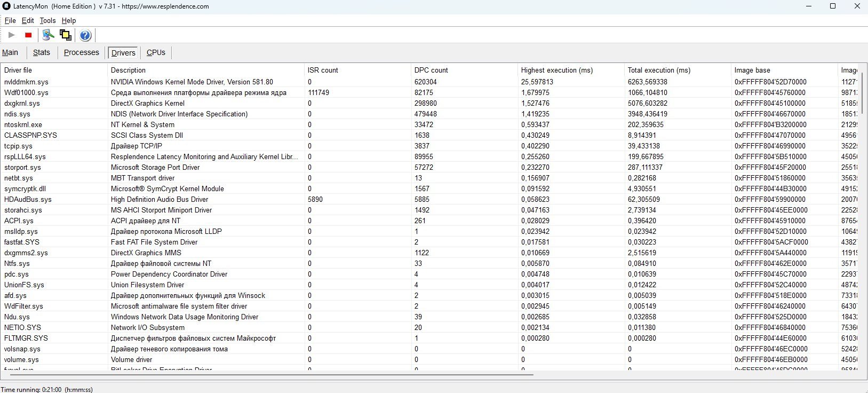The image size is (868, 393).
Task: Click the yellow overlapping windows toolbar icon
Action: (x=66, y=35)
